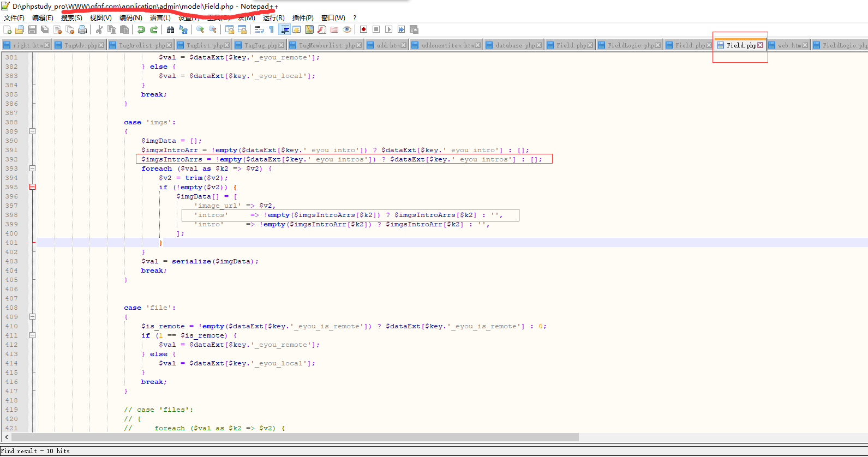The height and width of the screenshot is (457, 868).
Task: Open the 文件(F) menu
Action: tap(14, 18)
